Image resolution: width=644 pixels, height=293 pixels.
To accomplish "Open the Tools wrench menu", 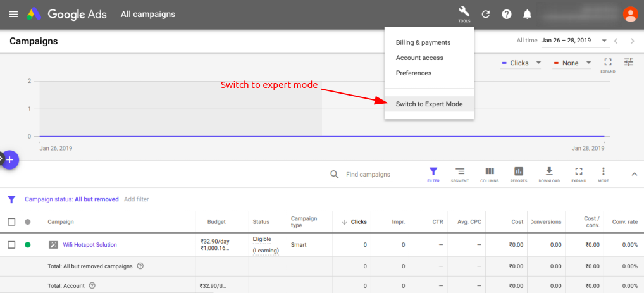I will pyautogui.click(x=464, y=15).
